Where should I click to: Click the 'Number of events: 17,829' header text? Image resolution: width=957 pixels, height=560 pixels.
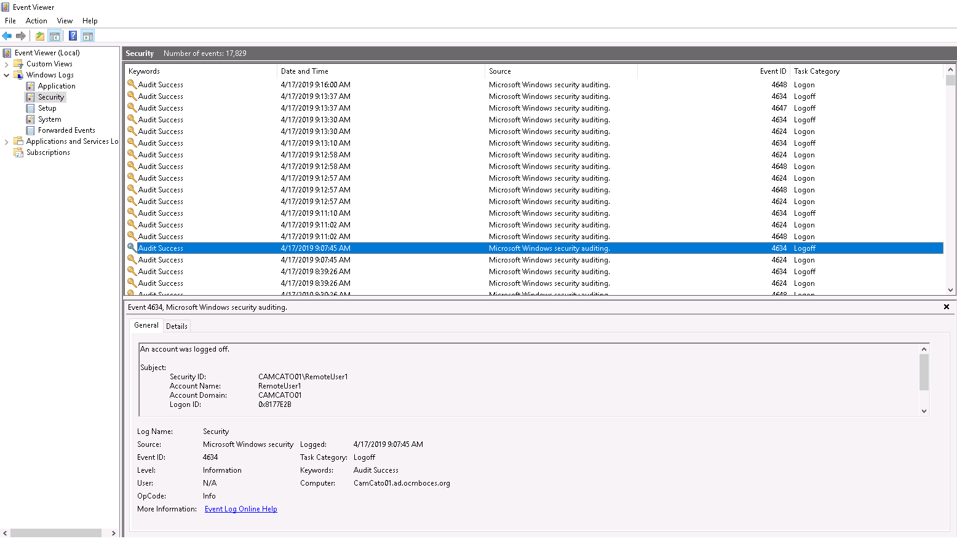(x=205, y=53)
